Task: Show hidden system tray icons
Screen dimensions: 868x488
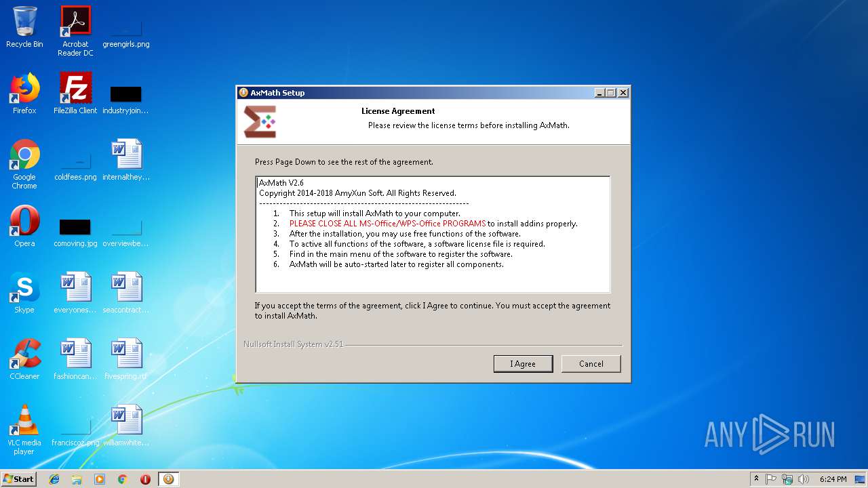Action: (756, 479)
